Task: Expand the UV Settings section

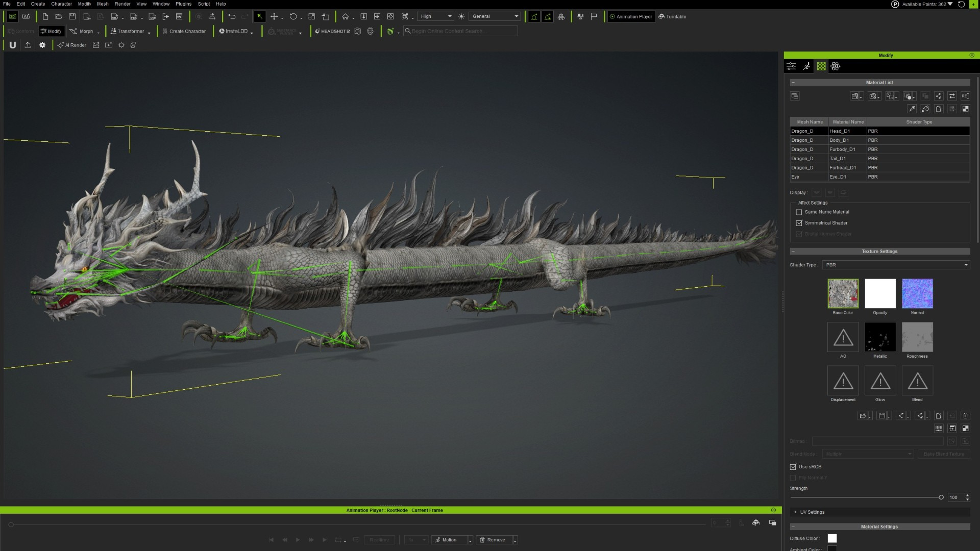Action: coord(795,512)
